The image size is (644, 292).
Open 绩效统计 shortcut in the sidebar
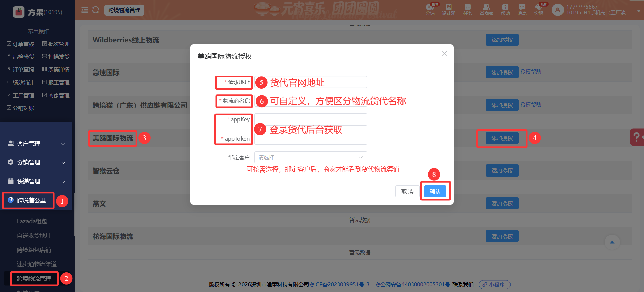(20, 82)
